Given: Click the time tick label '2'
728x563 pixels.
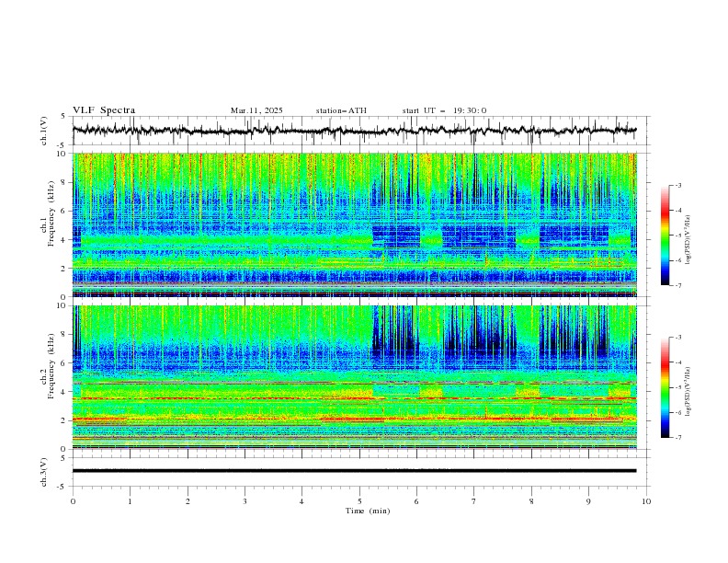Looking at the screenshot, I should click(188, 501).
